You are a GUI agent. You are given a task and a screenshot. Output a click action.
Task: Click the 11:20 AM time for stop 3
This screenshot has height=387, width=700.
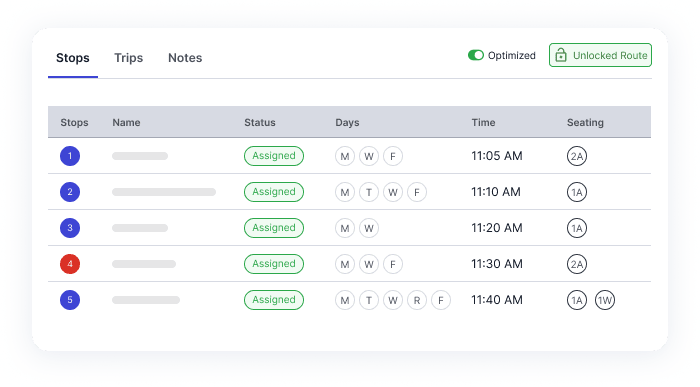tap(497, 228)
